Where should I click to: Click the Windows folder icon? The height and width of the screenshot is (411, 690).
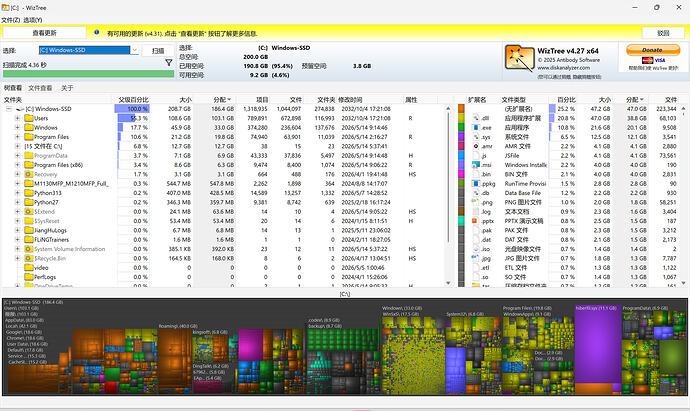click(29, 127)
